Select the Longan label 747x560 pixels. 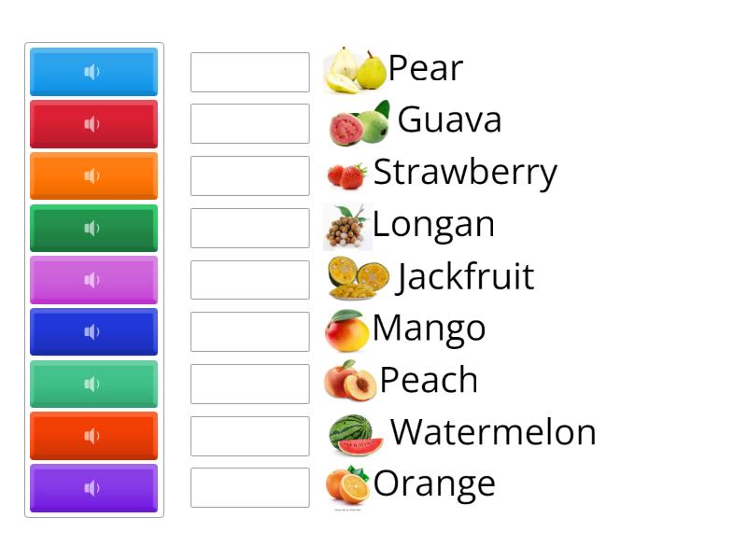tap(433, 224)
